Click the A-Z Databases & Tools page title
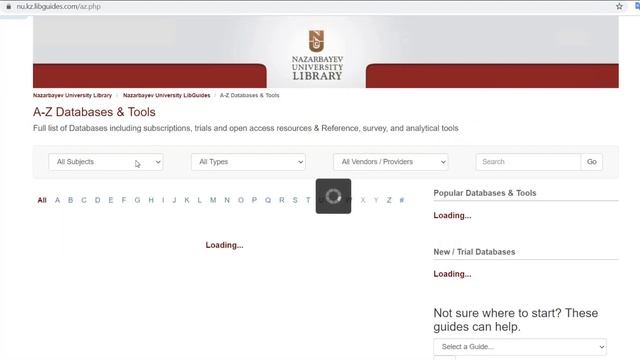 [x=94, y=112]
